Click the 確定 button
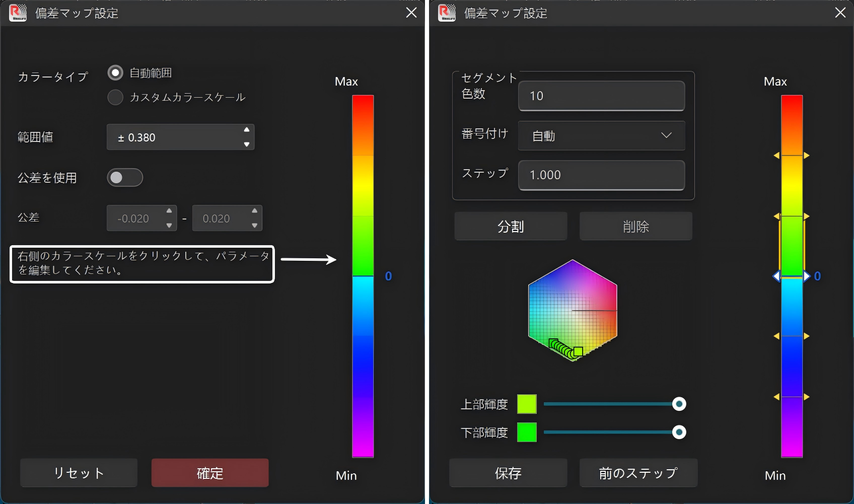The height and width of the screenshot is (504, 854). pos(210,473)
